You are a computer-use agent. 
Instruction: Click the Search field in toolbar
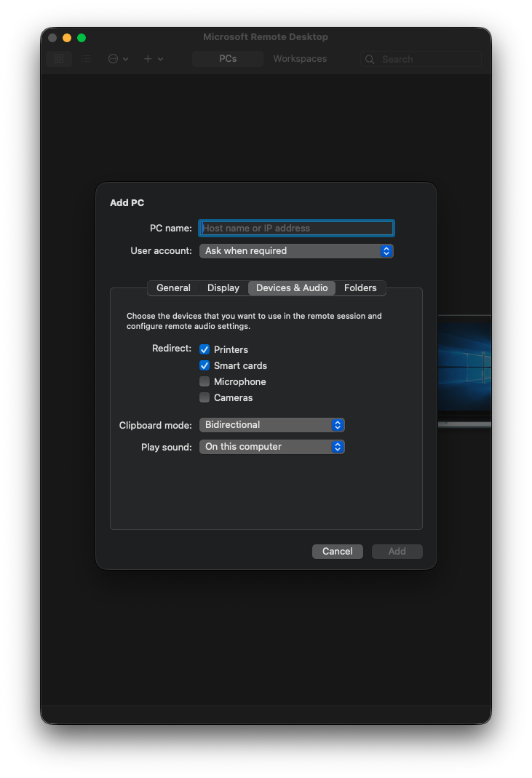(421, 59)
